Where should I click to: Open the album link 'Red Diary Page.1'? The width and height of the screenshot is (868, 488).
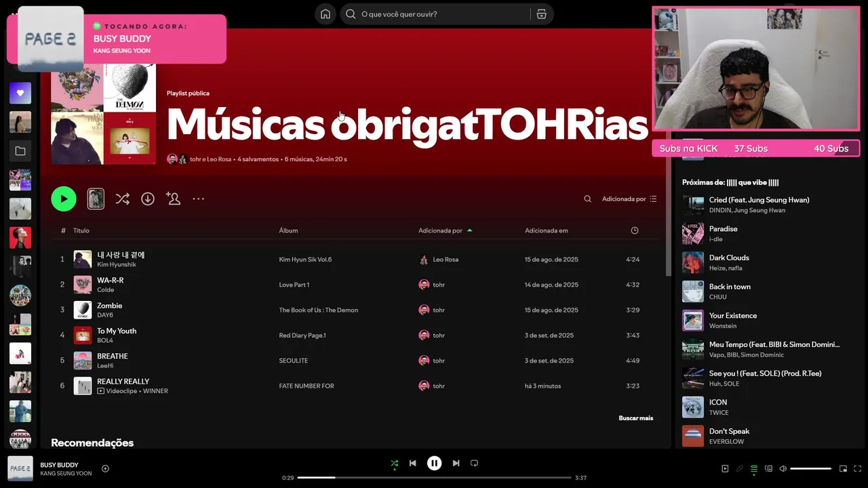(302, 335)
